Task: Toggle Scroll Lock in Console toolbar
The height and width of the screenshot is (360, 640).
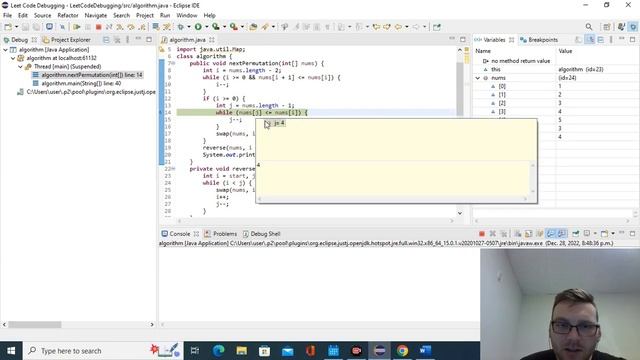Action: pyautogui.click(x=529, y=234)
